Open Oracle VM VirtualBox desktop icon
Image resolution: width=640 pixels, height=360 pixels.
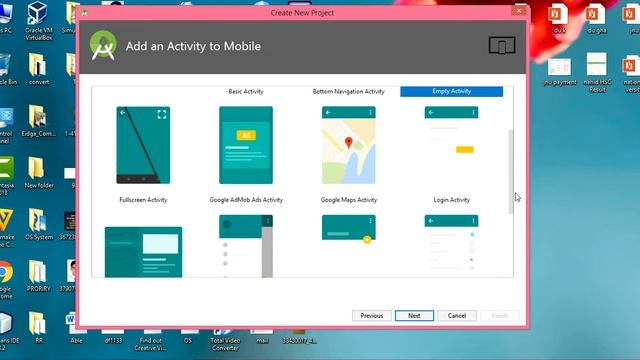pyautogui.click(x=38, y=20)
